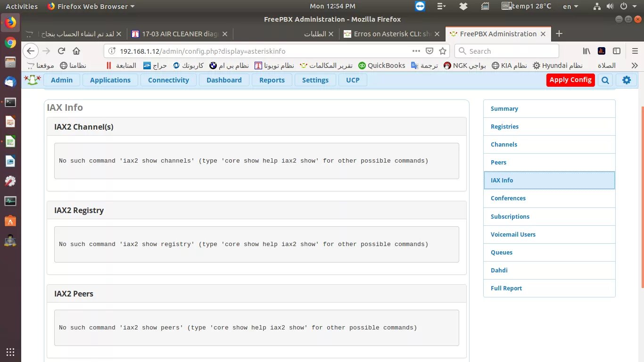This screenshot has width=644, height=362.
Task: Select the IAX Info sidebar link
Action: [x=549, y=180]
